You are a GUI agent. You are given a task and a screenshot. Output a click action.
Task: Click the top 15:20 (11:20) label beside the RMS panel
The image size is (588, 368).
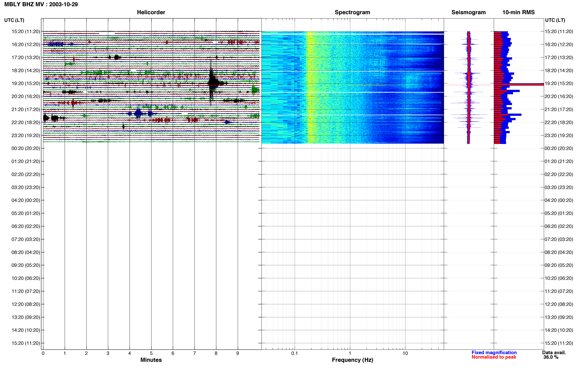(x=559, y=31)
